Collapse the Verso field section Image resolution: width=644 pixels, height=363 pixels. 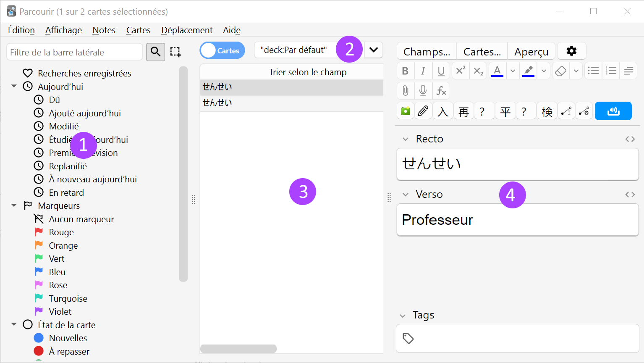point(406,195)
